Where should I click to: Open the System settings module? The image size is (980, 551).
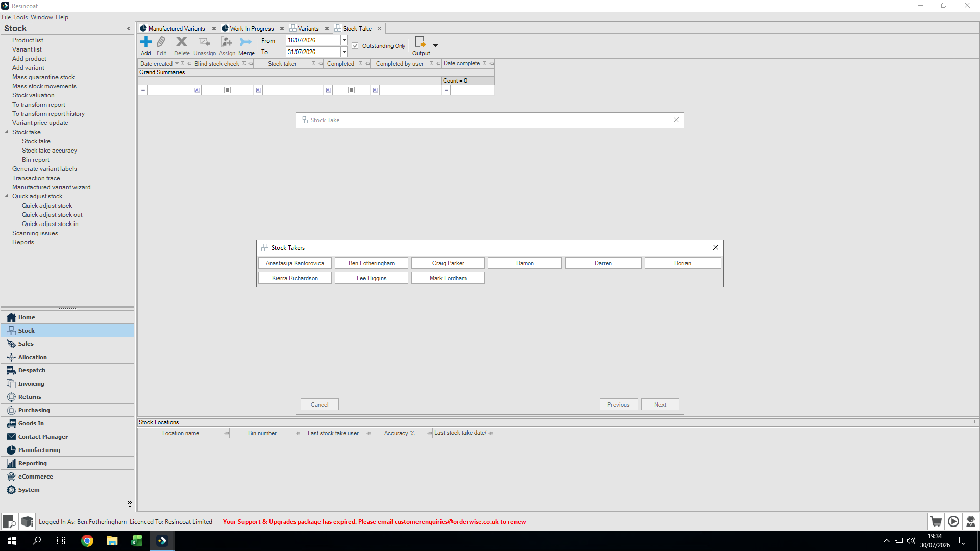pos(67,490)
